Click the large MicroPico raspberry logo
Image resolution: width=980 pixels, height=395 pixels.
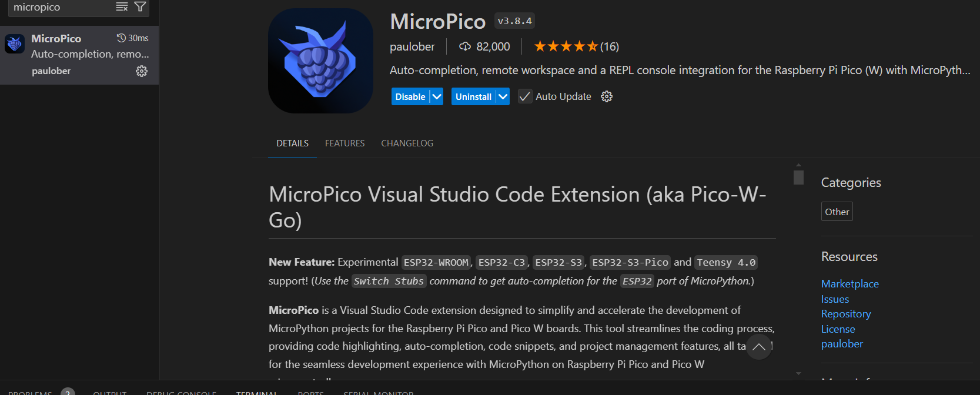pyautogui.click(x=320, y=61)
